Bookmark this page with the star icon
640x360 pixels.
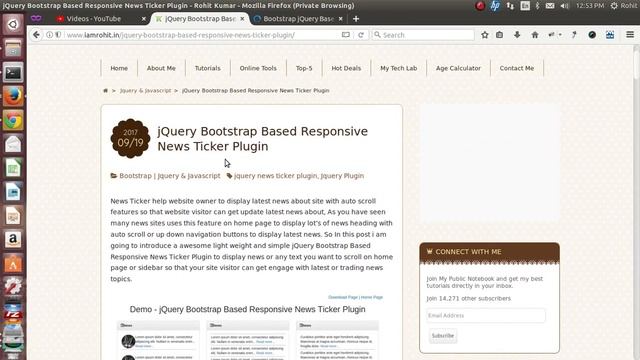484,35
